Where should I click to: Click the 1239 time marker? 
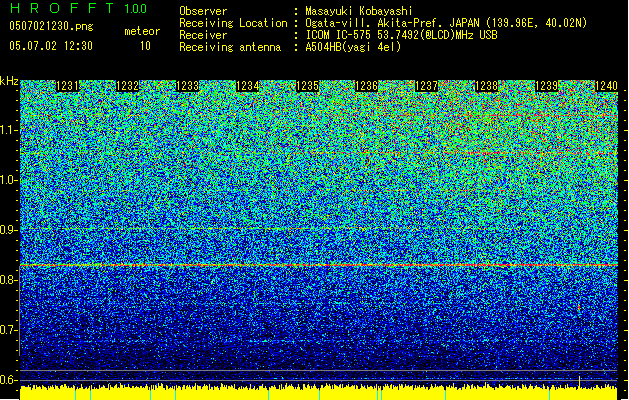(x=546, y=86)
